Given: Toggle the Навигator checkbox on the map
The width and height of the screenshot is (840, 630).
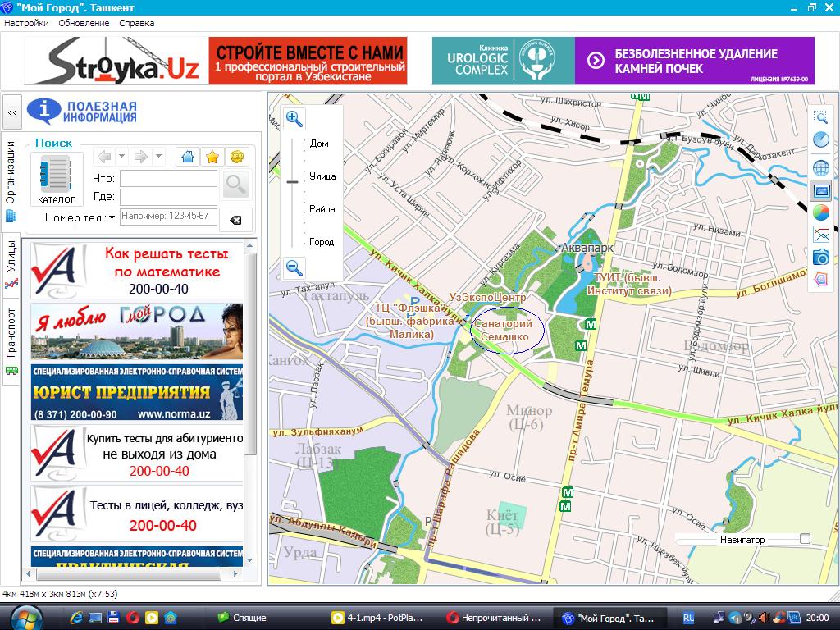Looking at the screenshot, I should 805,539.
